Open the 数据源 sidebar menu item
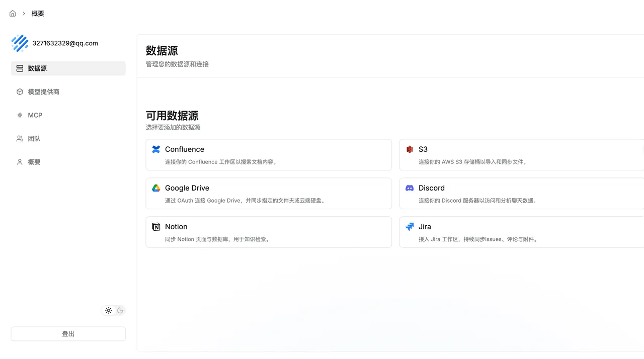This screenshot has width=644, height=359. 68,68
